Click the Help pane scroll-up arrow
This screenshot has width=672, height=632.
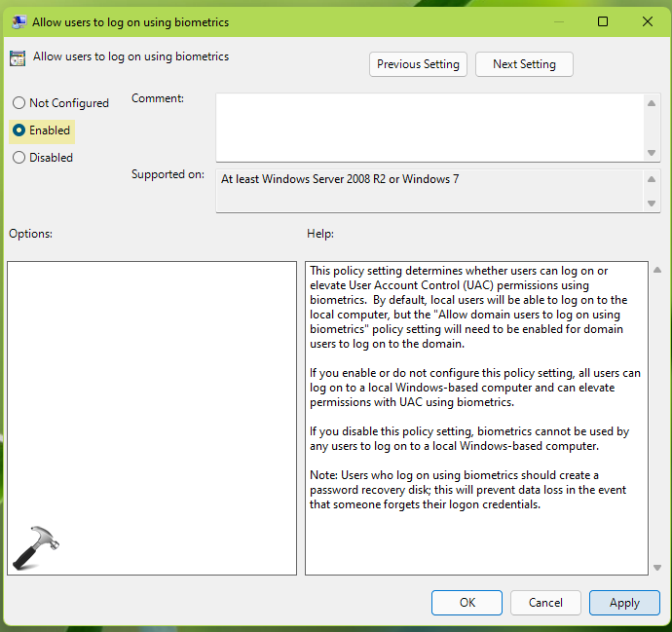(x=657, y=270)
